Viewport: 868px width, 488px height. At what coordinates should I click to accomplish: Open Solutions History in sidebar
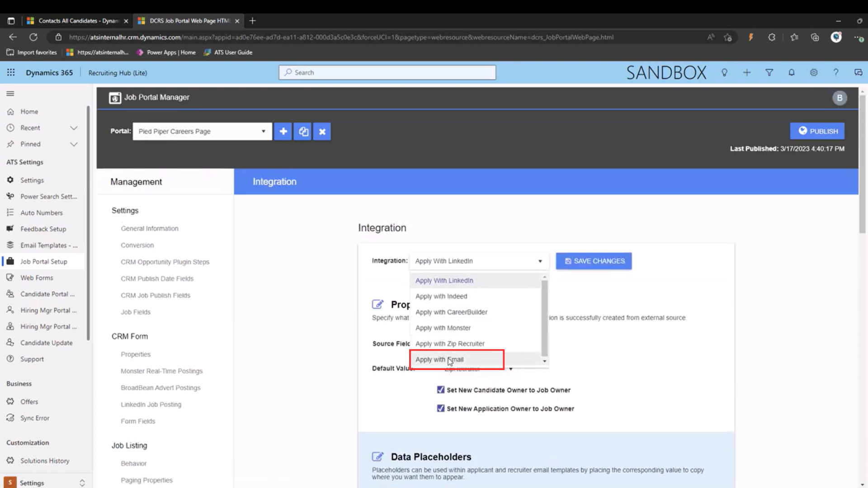(x=45, y=461)
